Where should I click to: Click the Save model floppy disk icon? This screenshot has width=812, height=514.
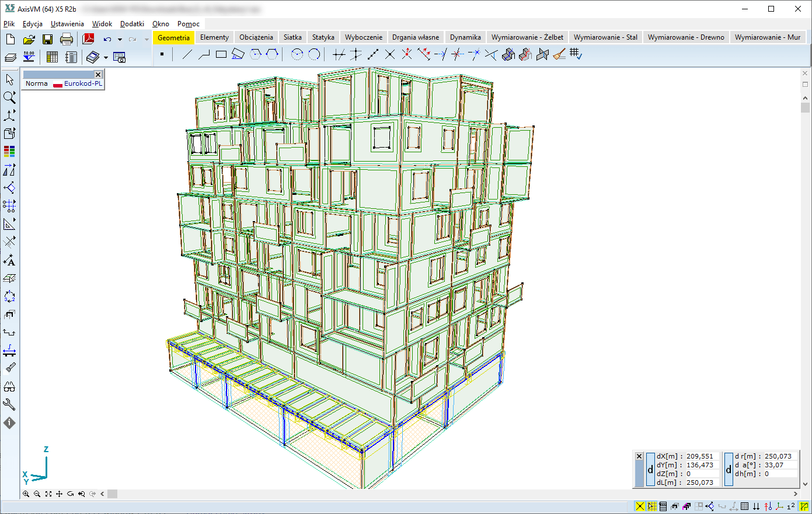[x=47, y=39]
